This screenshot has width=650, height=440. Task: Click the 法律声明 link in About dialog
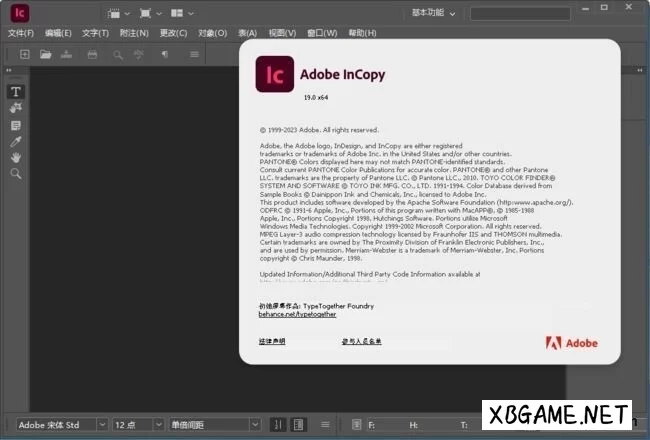click(x=272, y=341)
